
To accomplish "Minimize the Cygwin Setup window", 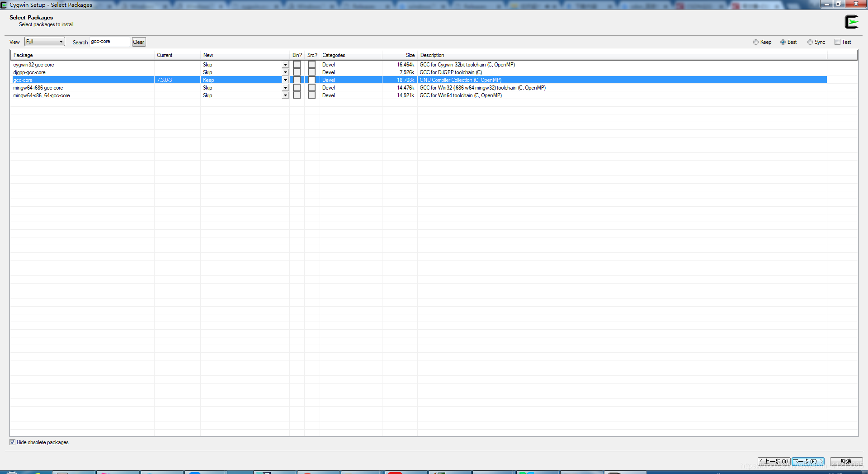I will pyautogui.click(x=826, y=4).
